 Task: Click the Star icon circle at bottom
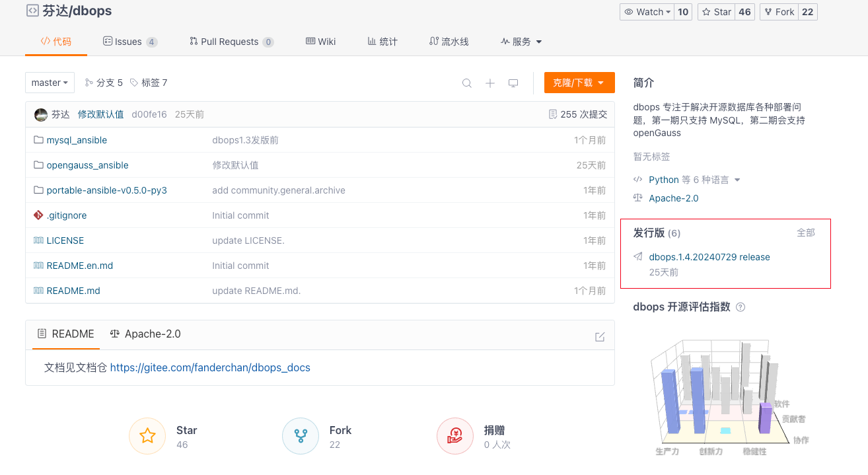(x=147, y=436)
